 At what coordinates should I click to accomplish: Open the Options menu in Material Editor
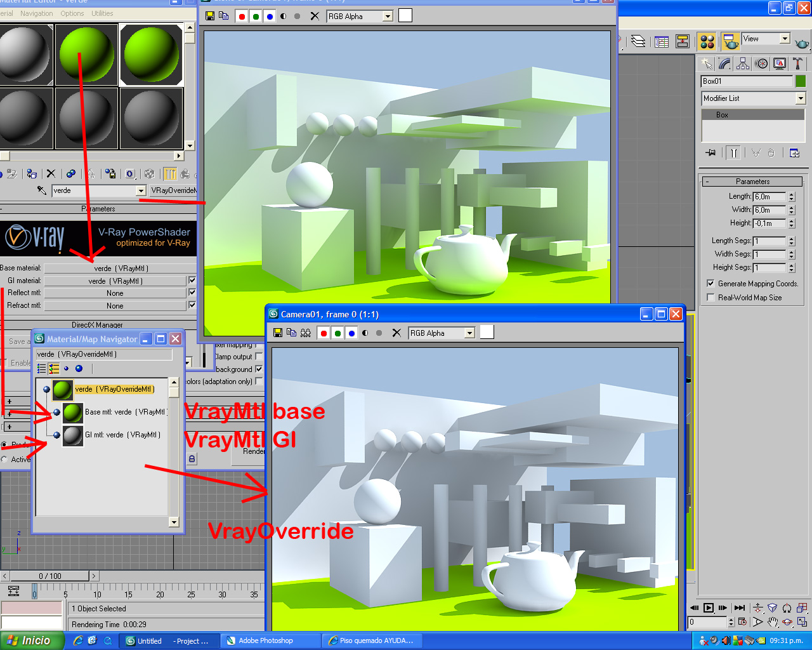pos(72,13)
